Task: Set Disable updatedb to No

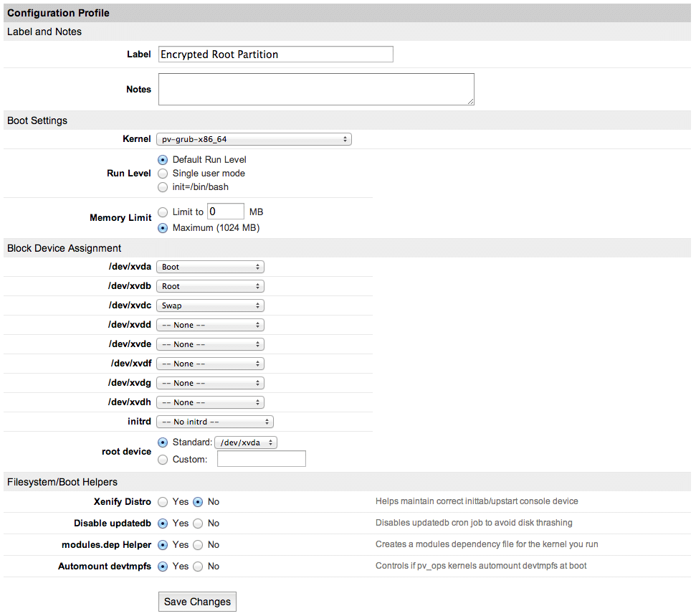Action: (198, 523)
